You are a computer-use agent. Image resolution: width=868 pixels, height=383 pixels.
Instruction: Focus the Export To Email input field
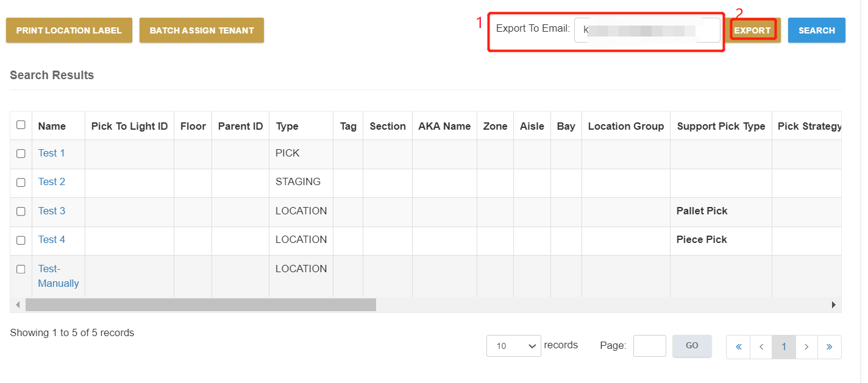point(647,30)
